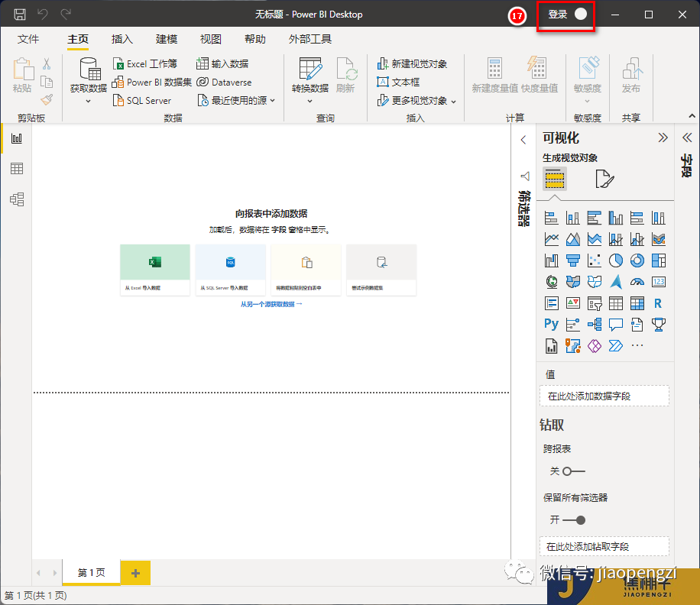
Task: Expand the 最近使用的源 dropdown
Action: [x=272, y=101]
